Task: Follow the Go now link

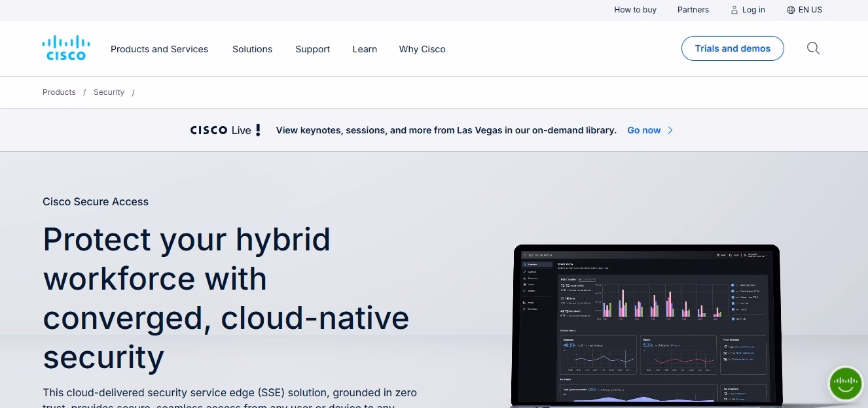Action: tap(644, 130)
